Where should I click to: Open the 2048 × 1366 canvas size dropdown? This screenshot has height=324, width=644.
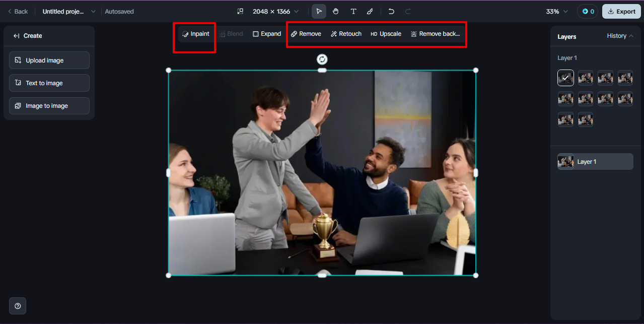point(275,11)
